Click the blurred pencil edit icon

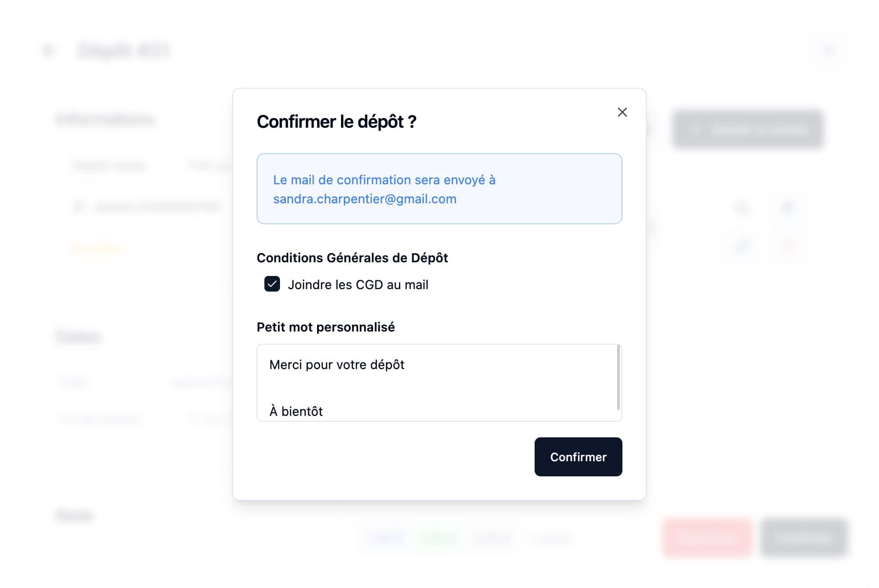click(742, 247)
